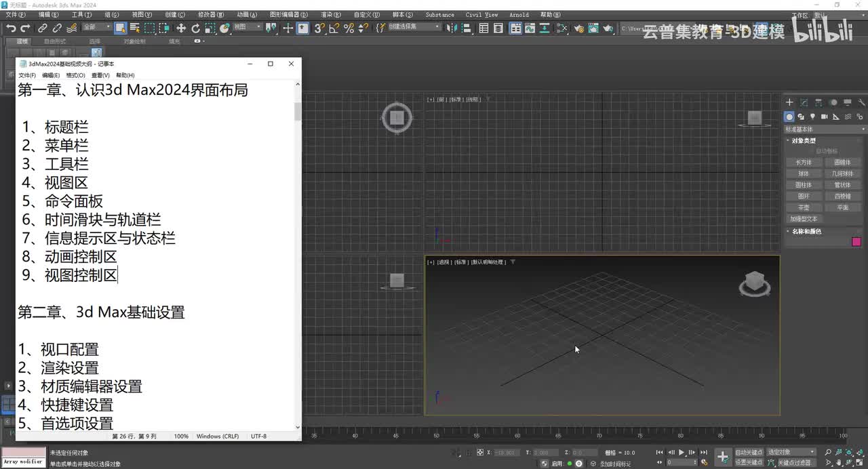Click the perspective viewport ViewCube
Screen dimensions: 868x469
754,283
